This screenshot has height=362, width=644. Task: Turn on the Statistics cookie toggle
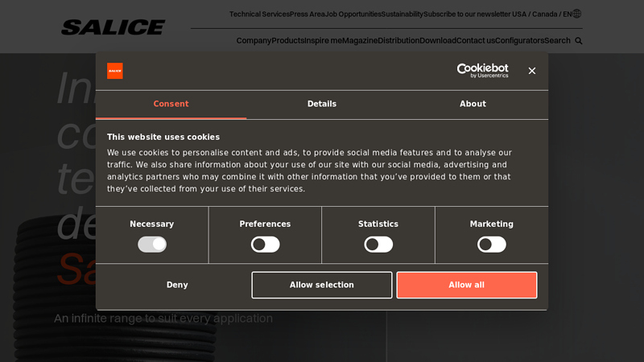[x=378, y=245]
